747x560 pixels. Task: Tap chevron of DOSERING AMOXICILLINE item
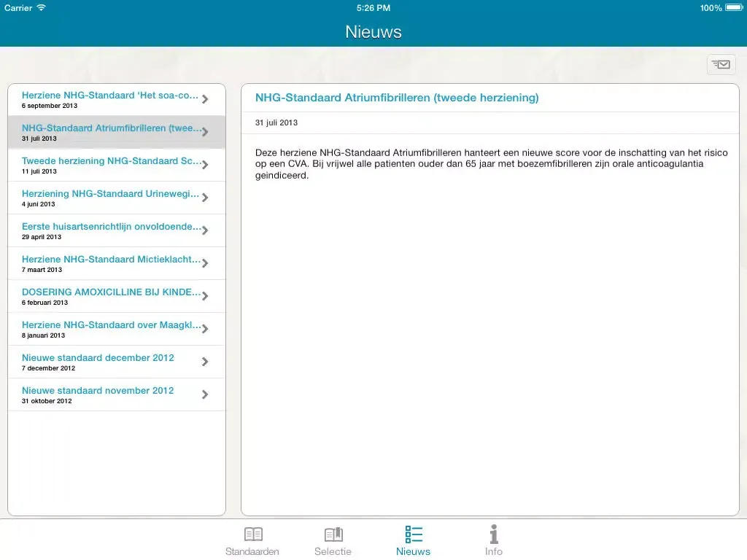tap(205, 296)
